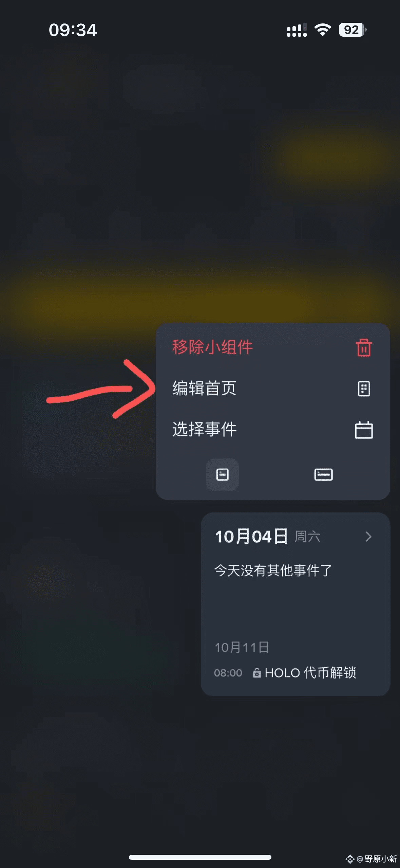Tap the 10月04日 date header
The height and width of the screenshot is (868, 400).
251,537
